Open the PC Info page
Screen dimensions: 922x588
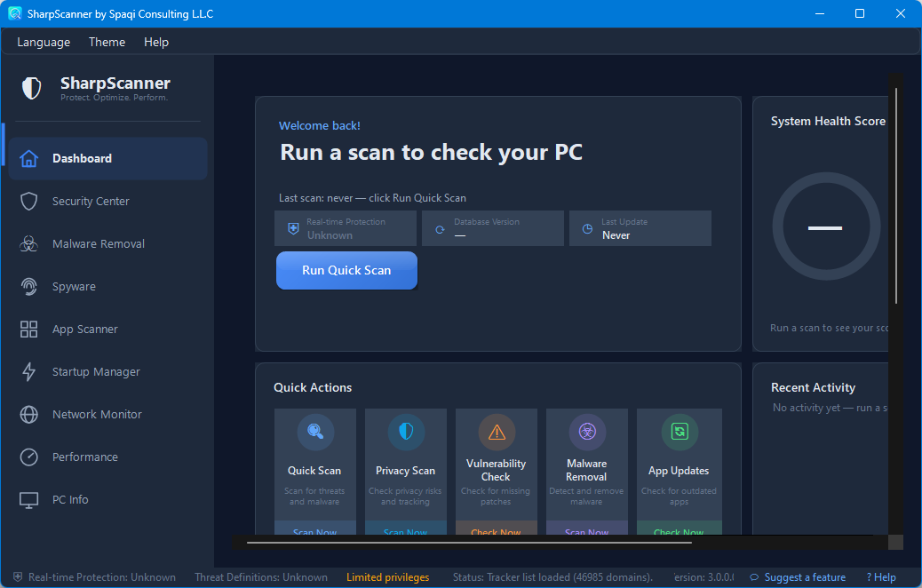tap(107, 500)
